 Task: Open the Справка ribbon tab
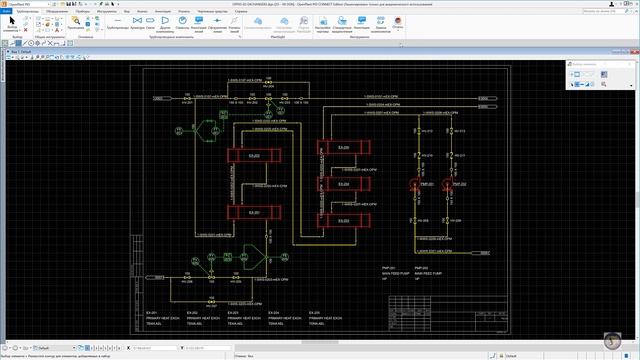point(241,11)
